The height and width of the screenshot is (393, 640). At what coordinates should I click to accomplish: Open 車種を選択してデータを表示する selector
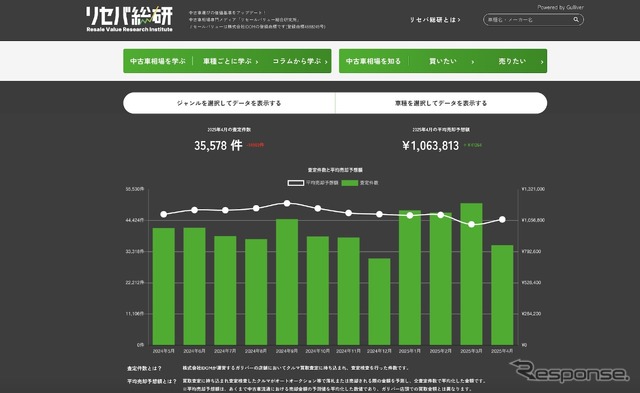pyautogui.click(x=441, y=103)
